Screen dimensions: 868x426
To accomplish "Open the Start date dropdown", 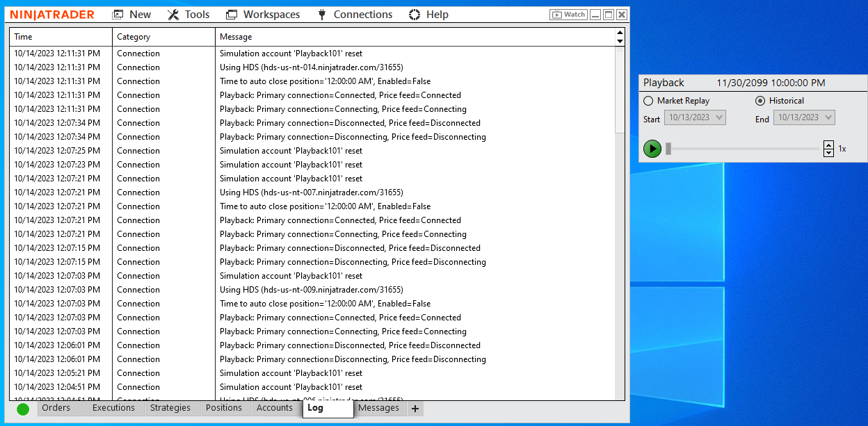I will [695, 117].
